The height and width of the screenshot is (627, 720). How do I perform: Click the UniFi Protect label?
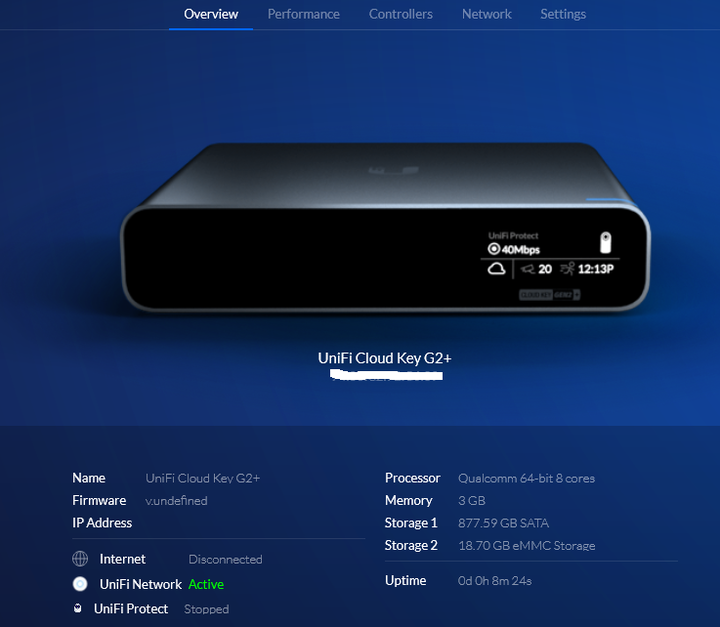[131, 609]
